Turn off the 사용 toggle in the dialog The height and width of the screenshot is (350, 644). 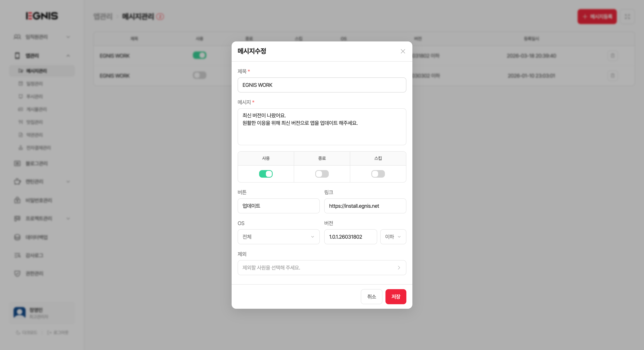pos(266,174)
